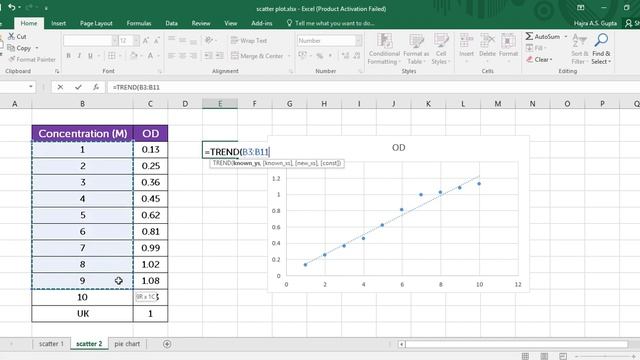640x360 pixels.
Task: Click the Clear eraser button
Action: coord(538,60)
